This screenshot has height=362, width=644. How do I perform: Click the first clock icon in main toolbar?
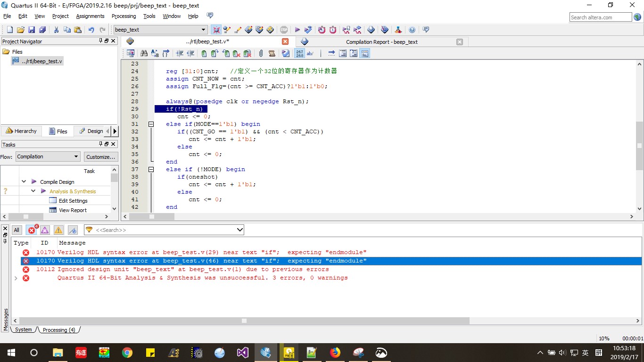(322, 30)
